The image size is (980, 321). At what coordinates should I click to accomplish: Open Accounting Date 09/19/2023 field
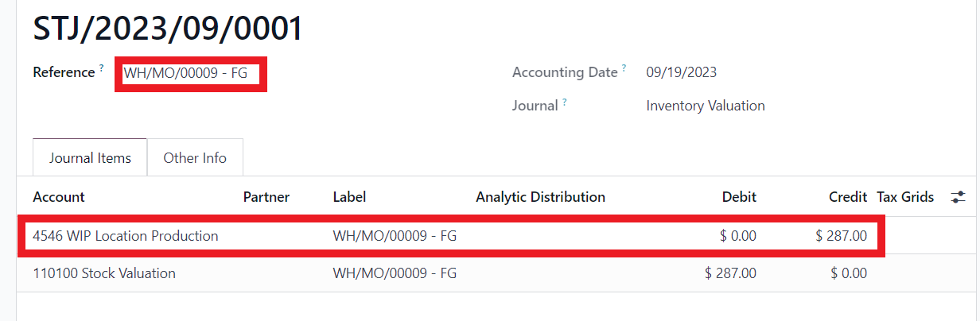click(x=682, y=72)
